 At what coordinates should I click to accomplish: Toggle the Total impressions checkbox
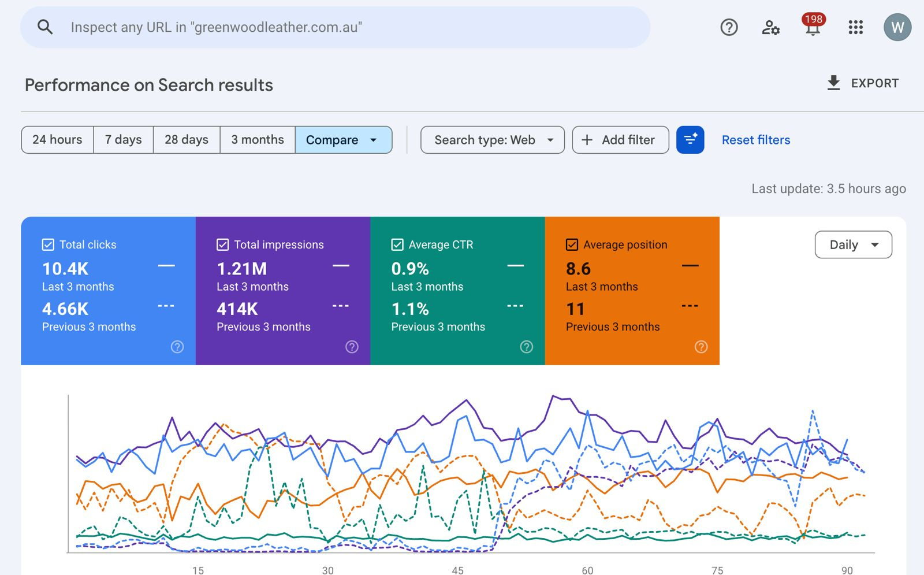(222, 245)
